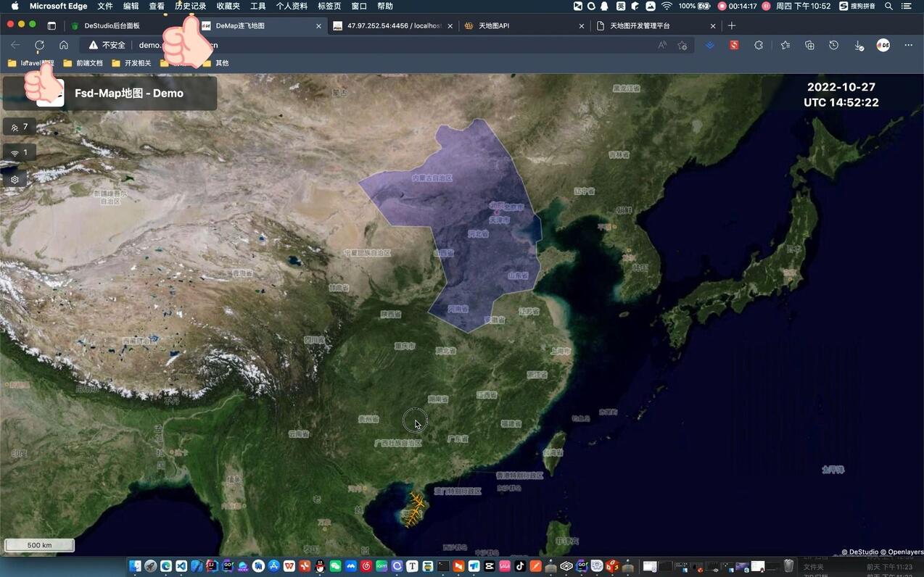924x577 pixels.
Task: Close the 天地图API tab
Action: click(582, 25)
